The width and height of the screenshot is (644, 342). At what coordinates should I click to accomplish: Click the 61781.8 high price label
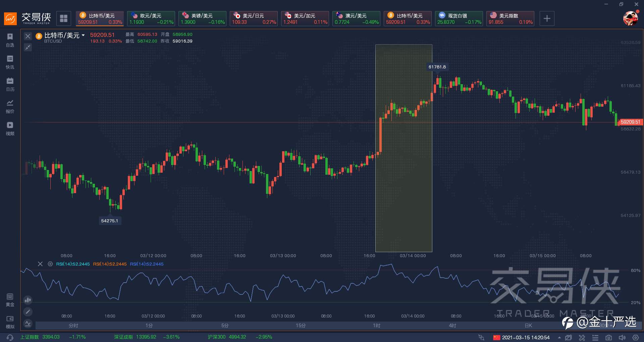coord(437,67)
